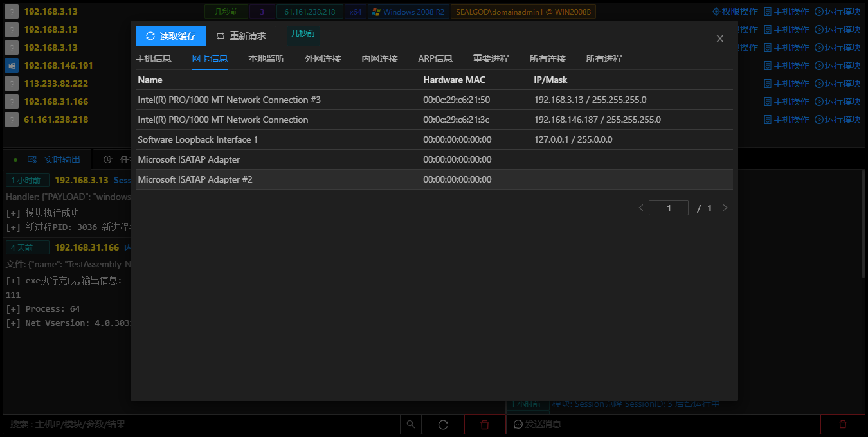
Task: Click the question-mark icon beside host 192.168.31.166
Action: [x=12, y=102]
